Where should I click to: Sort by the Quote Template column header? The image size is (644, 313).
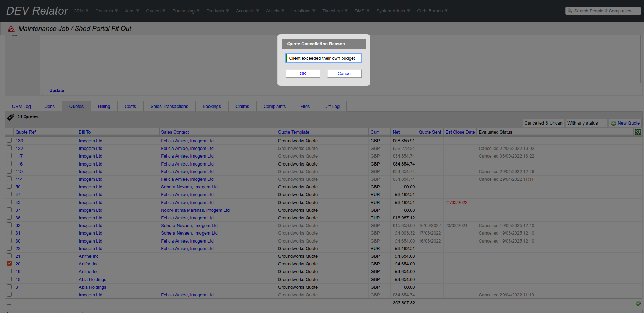click(x=293, y=132)
